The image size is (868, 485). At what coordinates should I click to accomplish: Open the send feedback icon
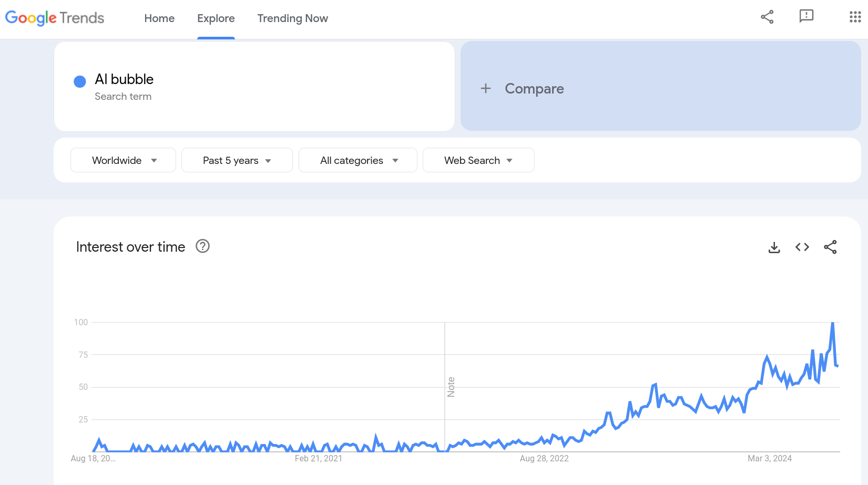806,17
